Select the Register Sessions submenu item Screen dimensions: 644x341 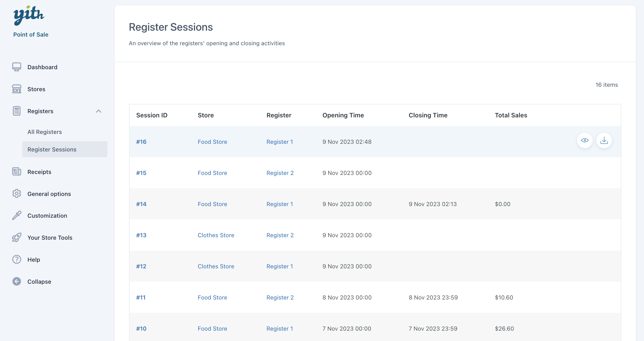coord(52,149)
